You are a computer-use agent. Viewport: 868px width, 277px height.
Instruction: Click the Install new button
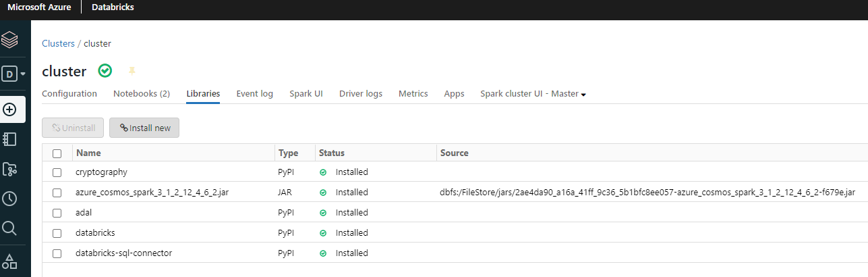coord(144,128)
